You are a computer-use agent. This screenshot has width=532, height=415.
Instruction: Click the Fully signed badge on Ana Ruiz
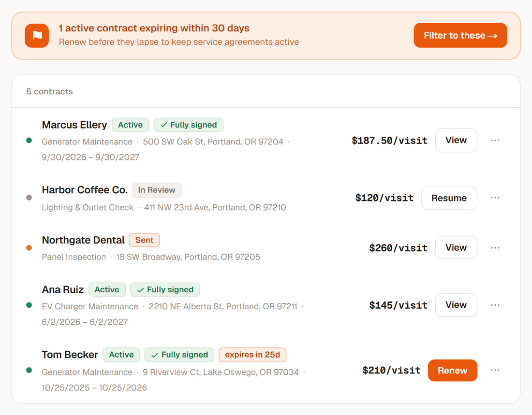[165, 289]
